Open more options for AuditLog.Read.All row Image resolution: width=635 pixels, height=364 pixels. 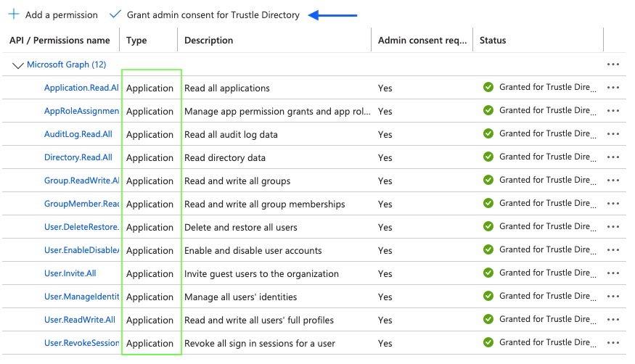[x=613, y=134]
